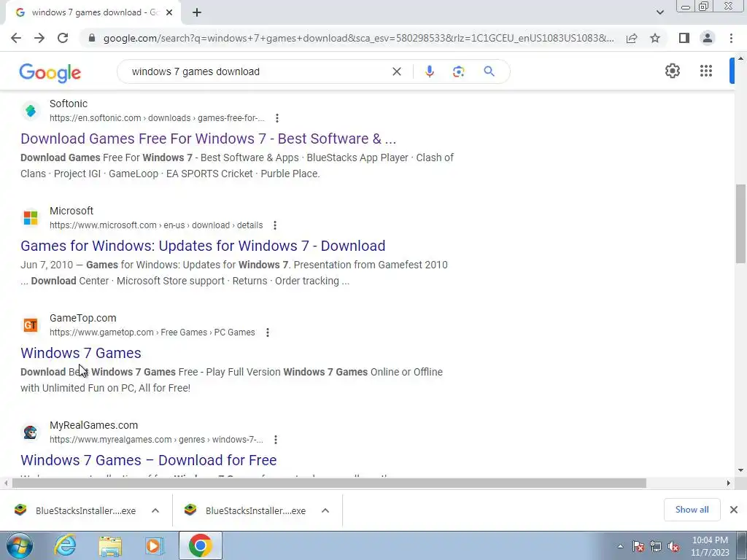Open network status tray icon
747x560 pixels.
pos(656,547)
